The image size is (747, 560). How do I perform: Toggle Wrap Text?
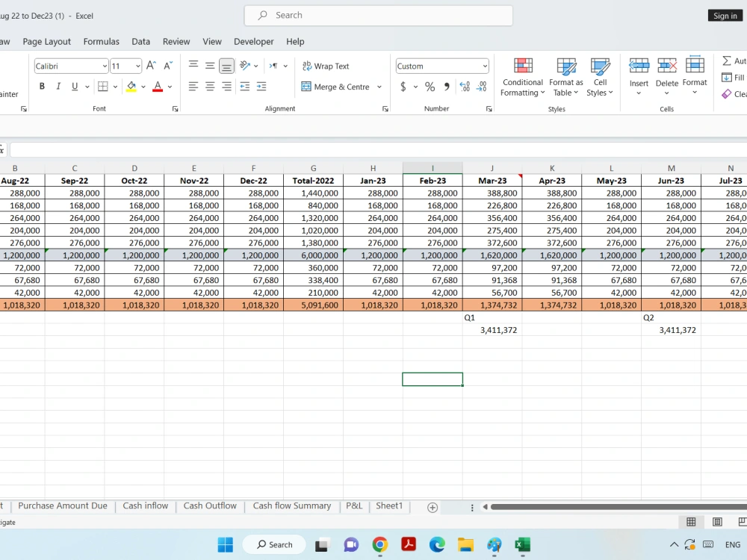click(326, 66)
